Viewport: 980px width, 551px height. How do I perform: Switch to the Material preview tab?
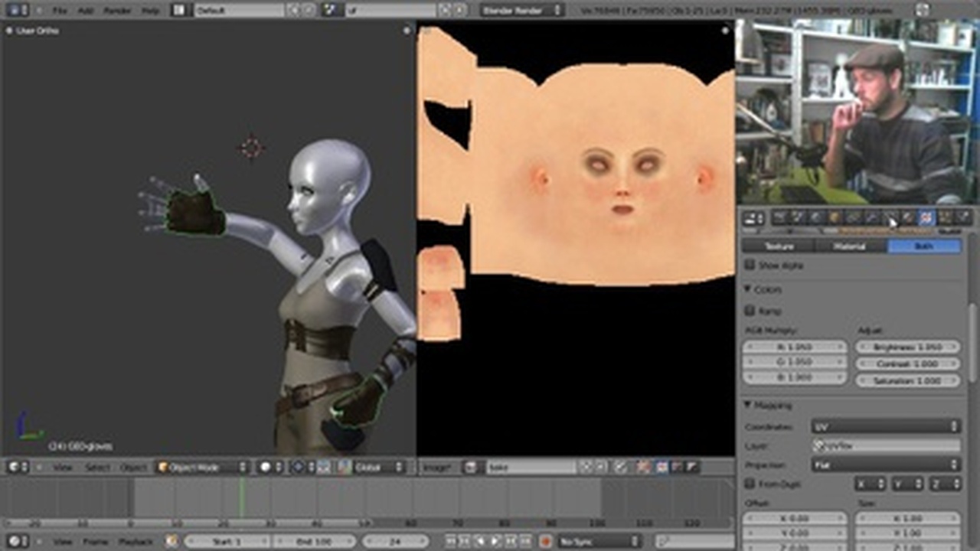(x=849, y=246)
